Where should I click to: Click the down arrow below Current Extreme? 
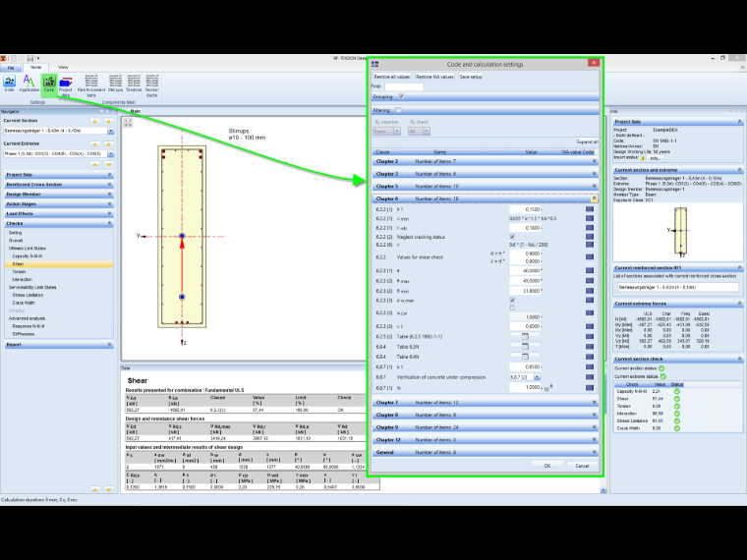[x=109, y=164]
